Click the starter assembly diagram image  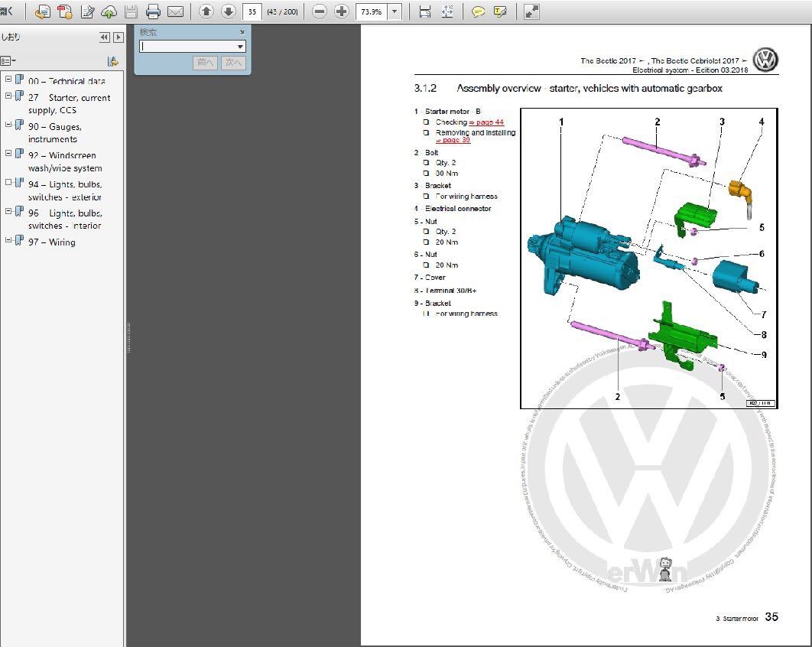[649, 258]
